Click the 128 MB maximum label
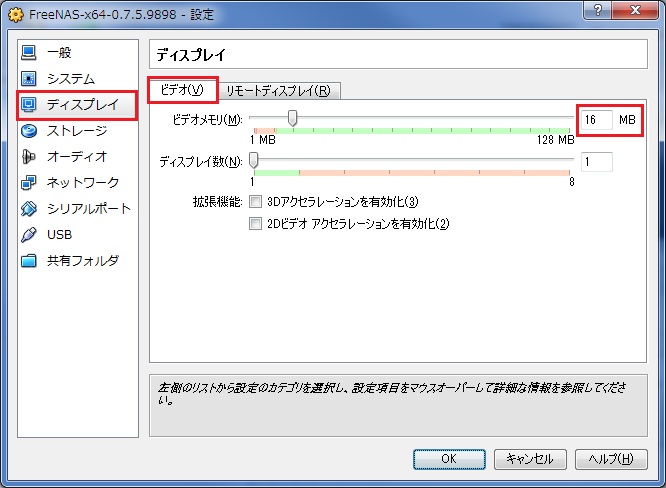This screenshot has width=666, height=488. 555,140
